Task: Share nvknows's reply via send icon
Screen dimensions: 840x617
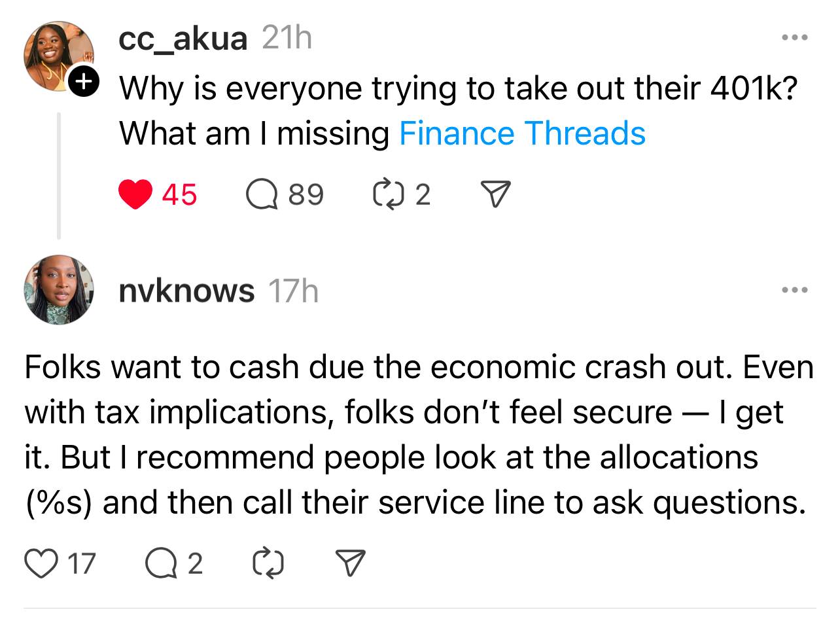Action: [350, 563]
